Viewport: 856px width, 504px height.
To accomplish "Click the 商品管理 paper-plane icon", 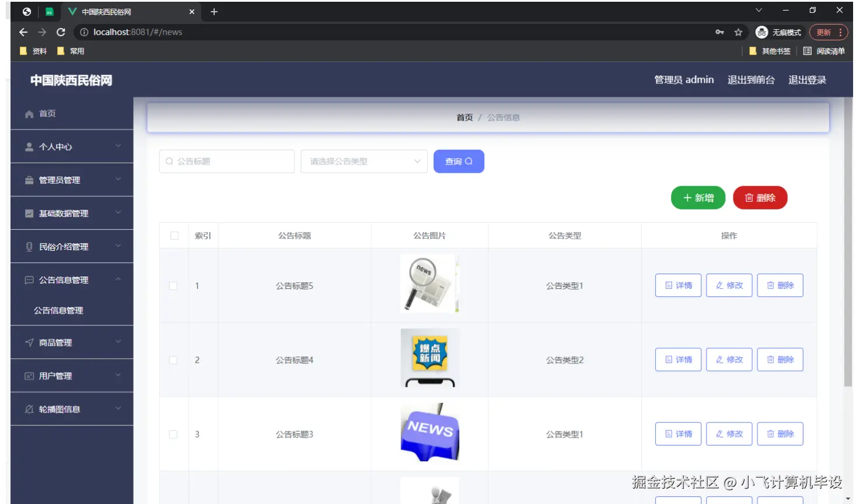I will (28, 342).
